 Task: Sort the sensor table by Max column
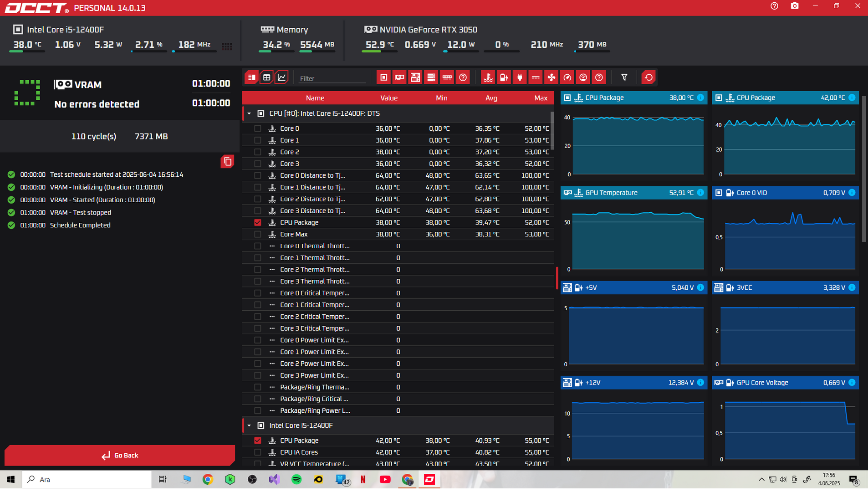(x=541, y=98)
